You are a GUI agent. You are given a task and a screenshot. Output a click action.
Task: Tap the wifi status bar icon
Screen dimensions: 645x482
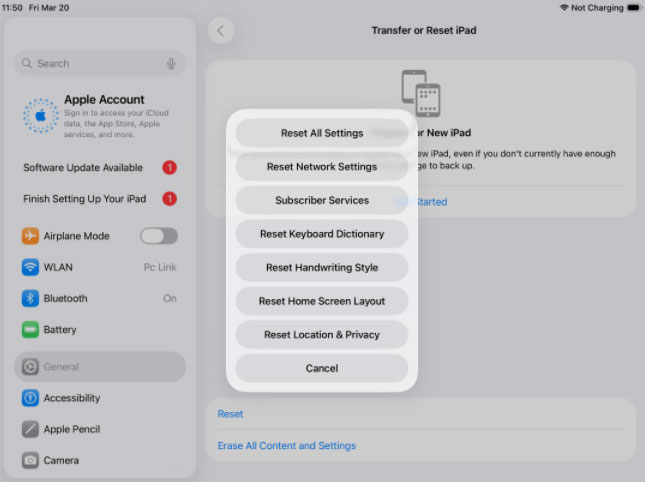(564, 7)
